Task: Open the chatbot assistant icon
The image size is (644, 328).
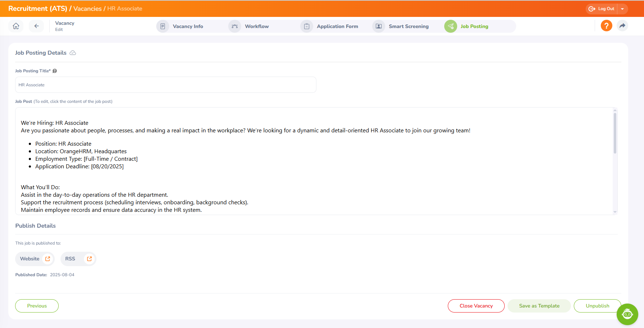Action: 627,314
